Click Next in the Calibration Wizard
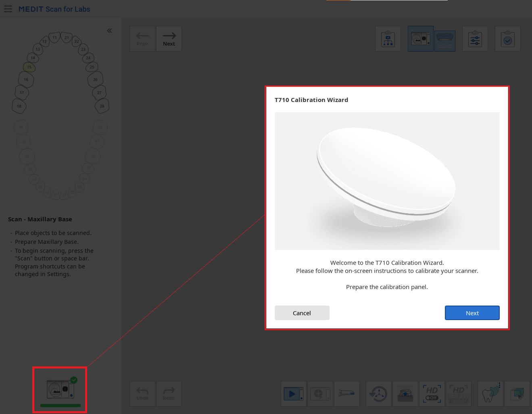The height and width of the screenshot is (414, 532). pos(472,313)
